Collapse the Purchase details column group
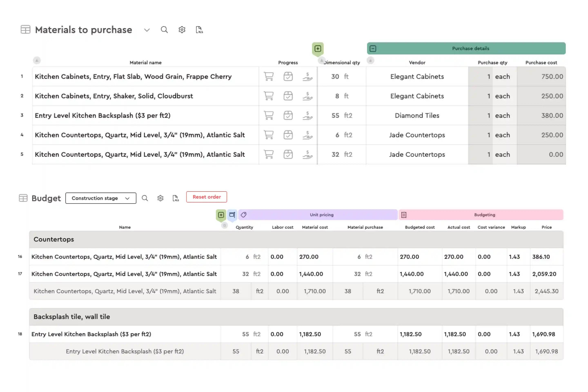588x392 pixels. [373, 49]
